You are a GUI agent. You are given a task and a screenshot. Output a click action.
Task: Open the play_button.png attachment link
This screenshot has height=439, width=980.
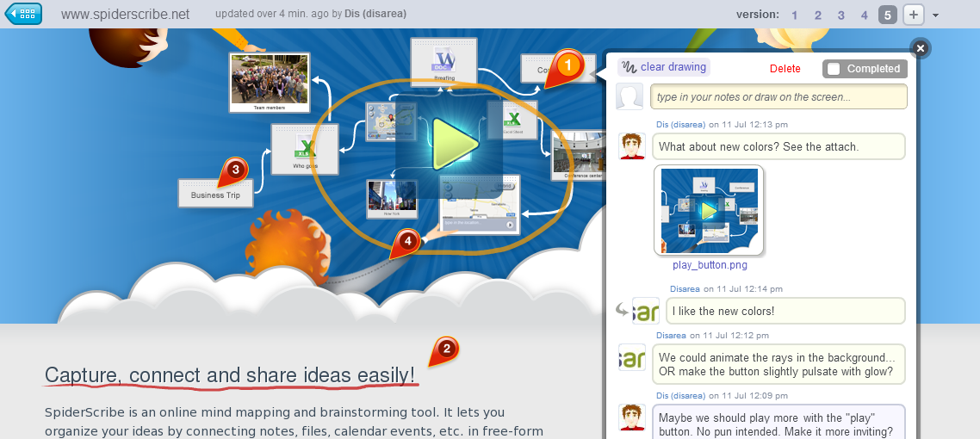click(x=710, y=265)
